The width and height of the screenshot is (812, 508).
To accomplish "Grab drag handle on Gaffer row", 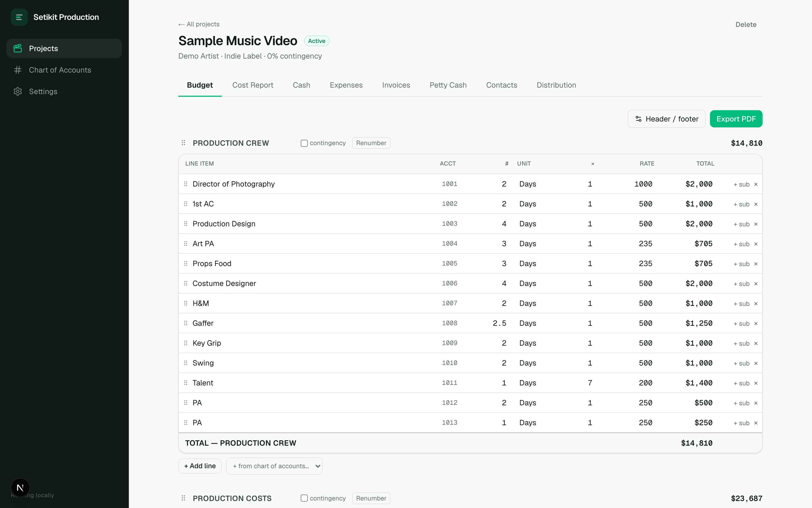I will (x=186, y=323).
